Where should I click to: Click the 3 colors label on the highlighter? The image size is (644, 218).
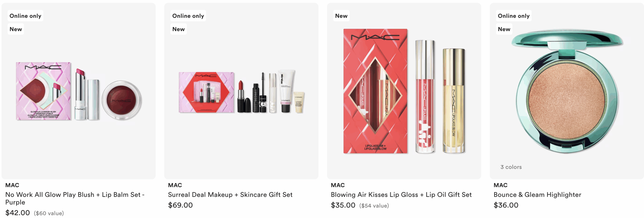[x=511, y=167]
